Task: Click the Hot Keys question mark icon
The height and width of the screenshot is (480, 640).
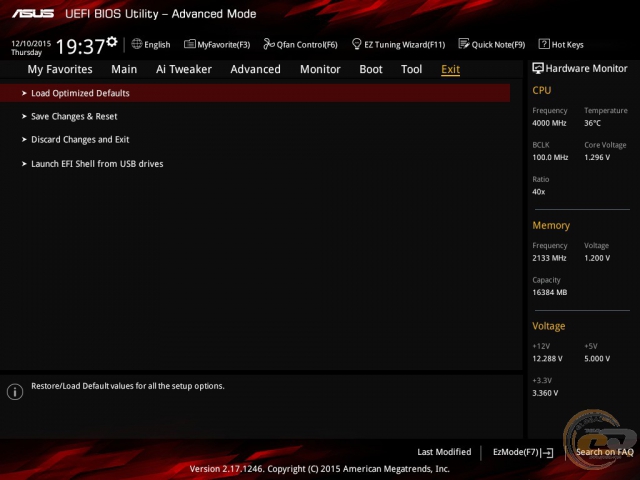Action: (x=544, y=44)
